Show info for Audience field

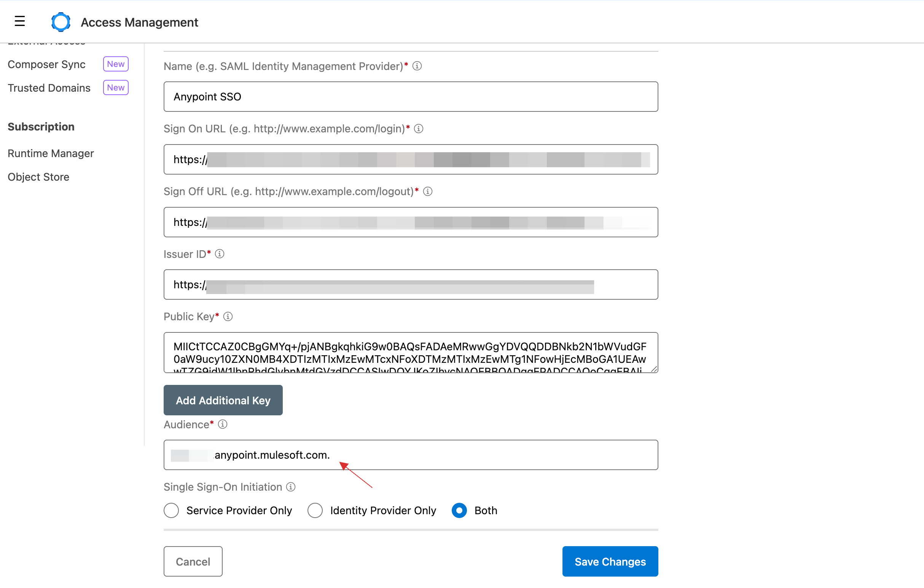pos(223,424)
